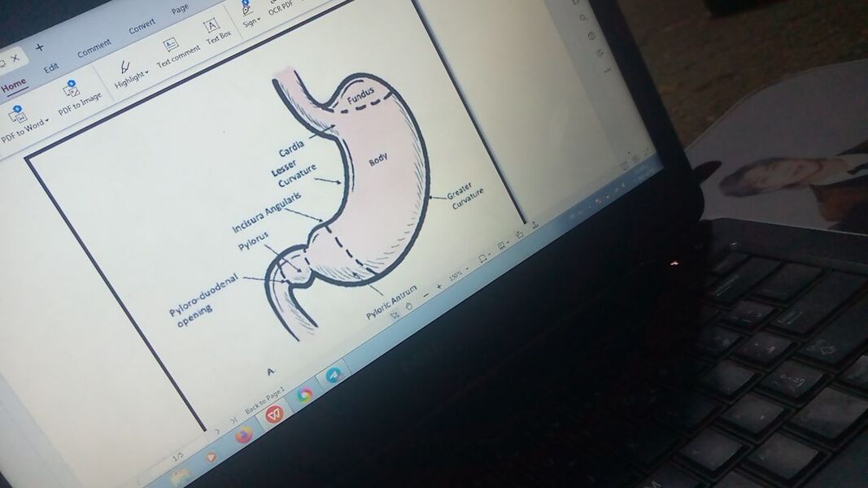Viewport: 868px width, 488px height.
Task: Rotate the page view
Action: click(519, 235)
